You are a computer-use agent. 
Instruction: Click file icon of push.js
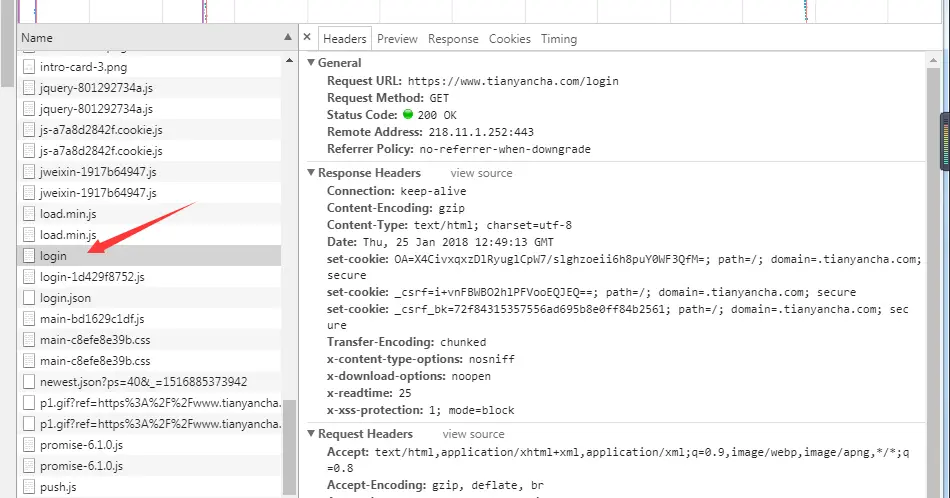pyautogui.click(x=28, y=487)
